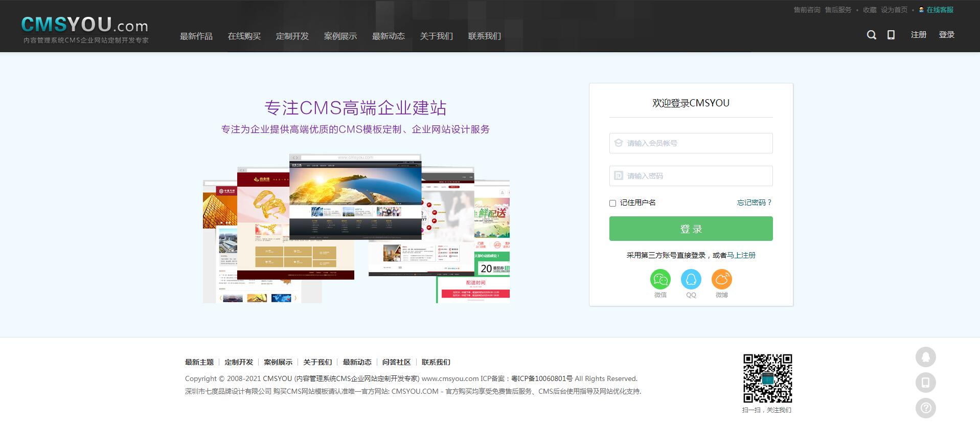
Task: Open footer link 案例展示
Action: click(278, 362)
